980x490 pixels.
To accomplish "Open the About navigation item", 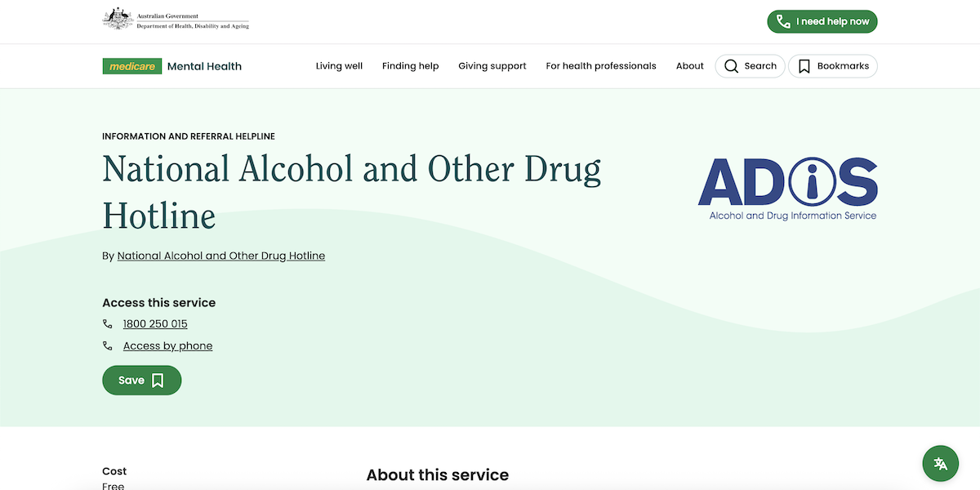I will click(x=689, y=65).
